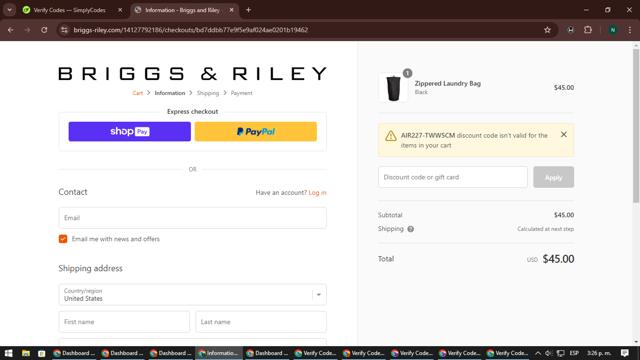Click the warning triangle icon
Screen dimensions: 640x360
pos(391,136)
